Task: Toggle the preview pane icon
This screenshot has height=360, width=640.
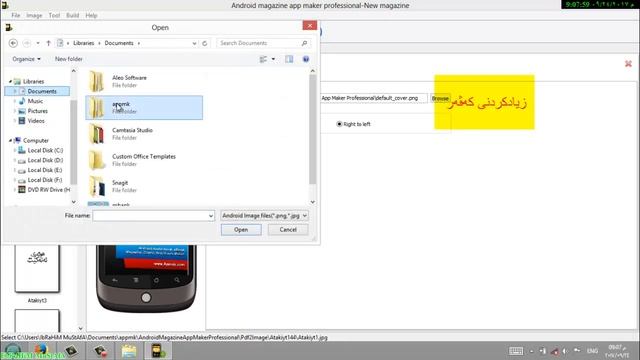Action: tap(289, 59)
